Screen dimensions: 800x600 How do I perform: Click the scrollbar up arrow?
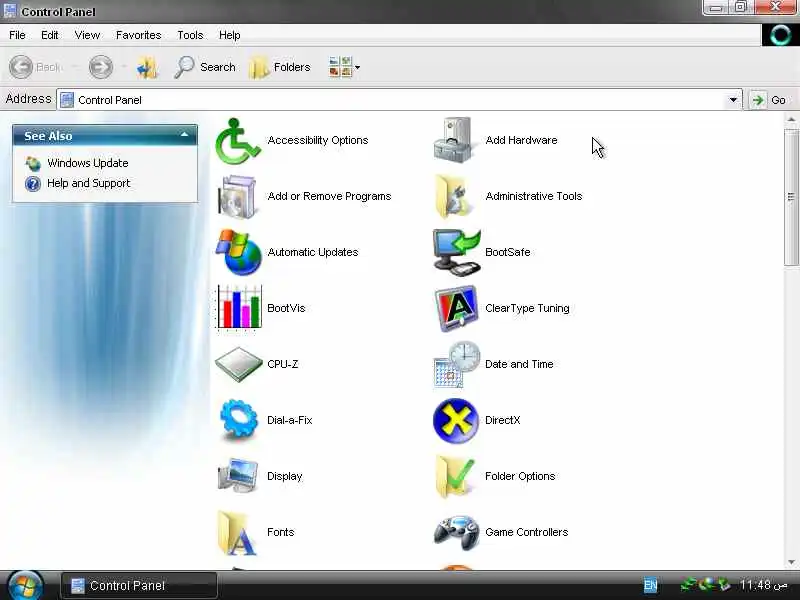(791, 120)
